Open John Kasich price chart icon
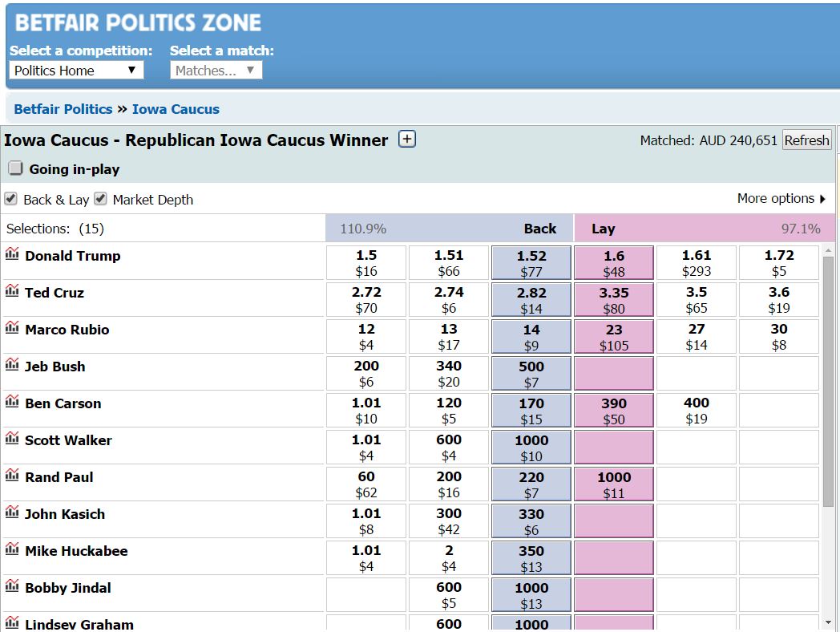The image size is (840, 632). tap(12, 512)
